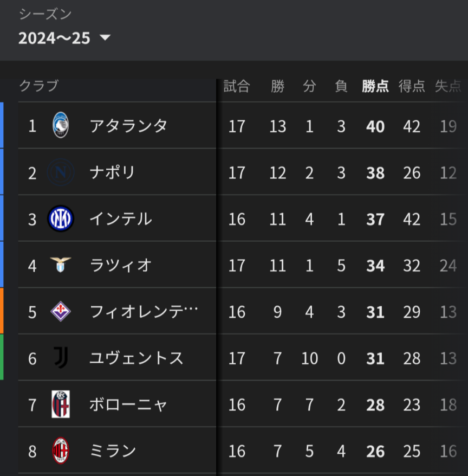Sort by 勝点 column header

[x=375, y=86]
